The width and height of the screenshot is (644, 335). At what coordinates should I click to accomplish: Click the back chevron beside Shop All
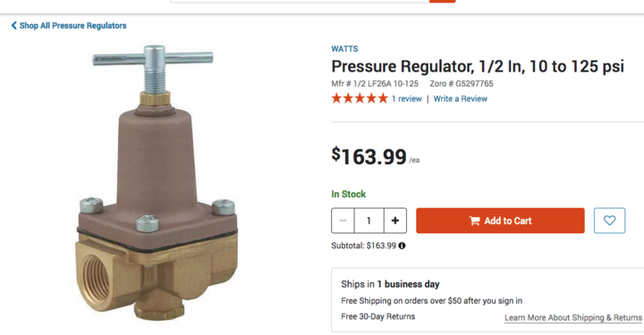point(14,25)
